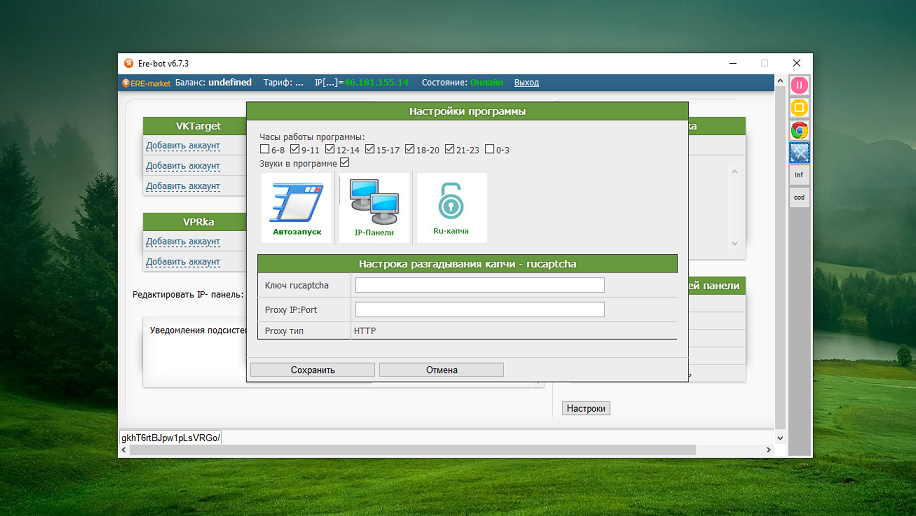Click the VPRka panel header
This screenshot has height=516, width=916.
tap(195, 221)
